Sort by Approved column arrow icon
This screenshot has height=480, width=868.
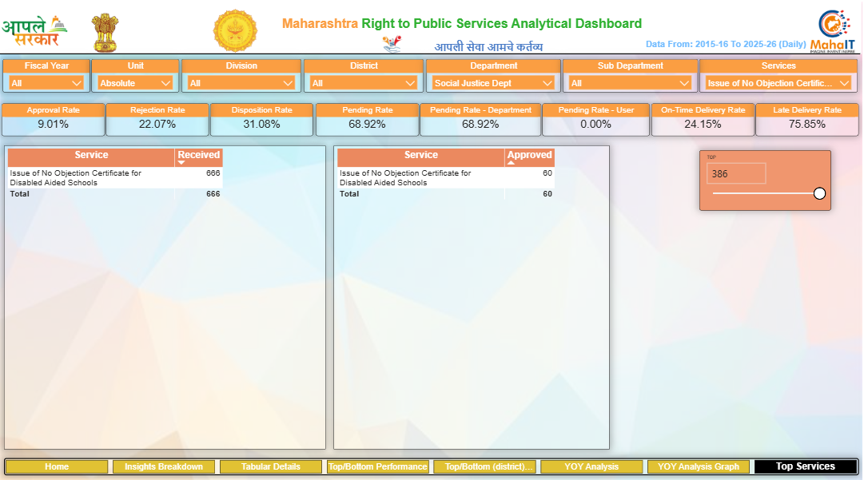tap(512, 163)
